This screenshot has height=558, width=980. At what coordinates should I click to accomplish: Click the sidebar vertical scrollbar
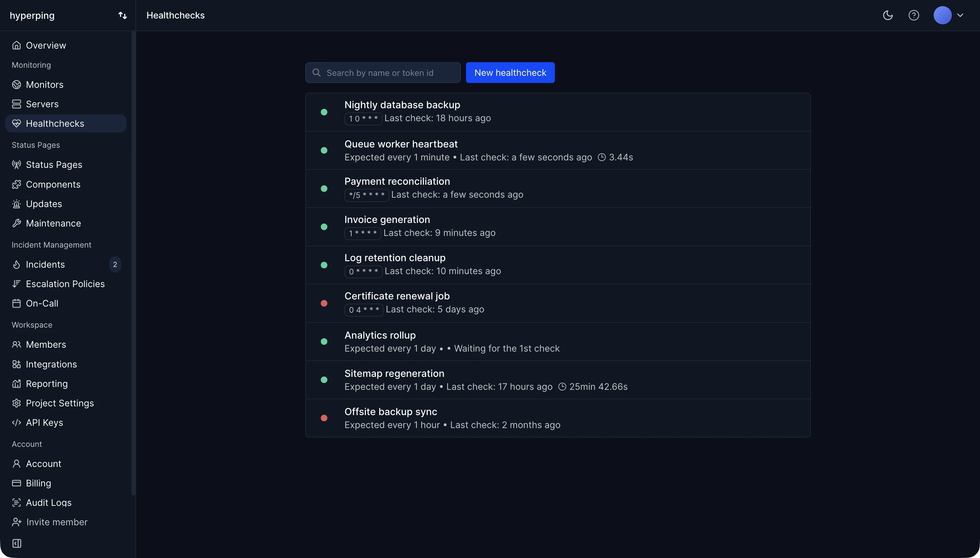pyautogui.click(x=133, y=263)
